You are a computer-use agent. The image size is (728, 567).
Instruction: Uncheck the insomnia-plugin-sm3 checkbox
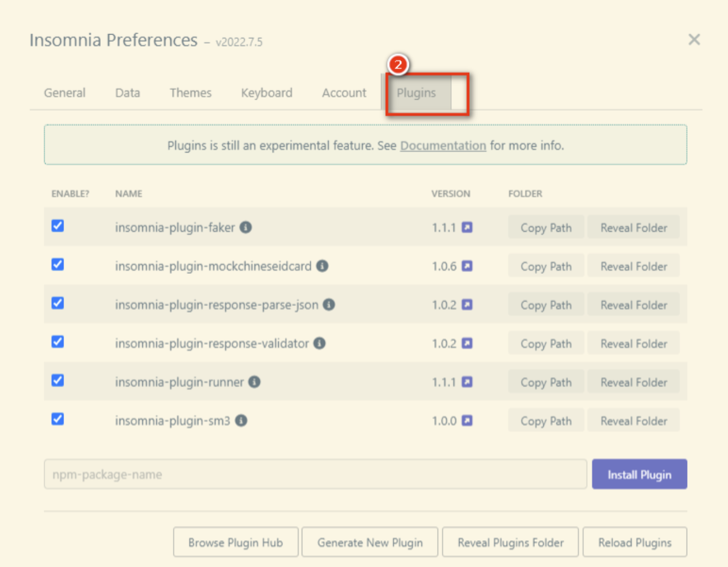point(58,419)
